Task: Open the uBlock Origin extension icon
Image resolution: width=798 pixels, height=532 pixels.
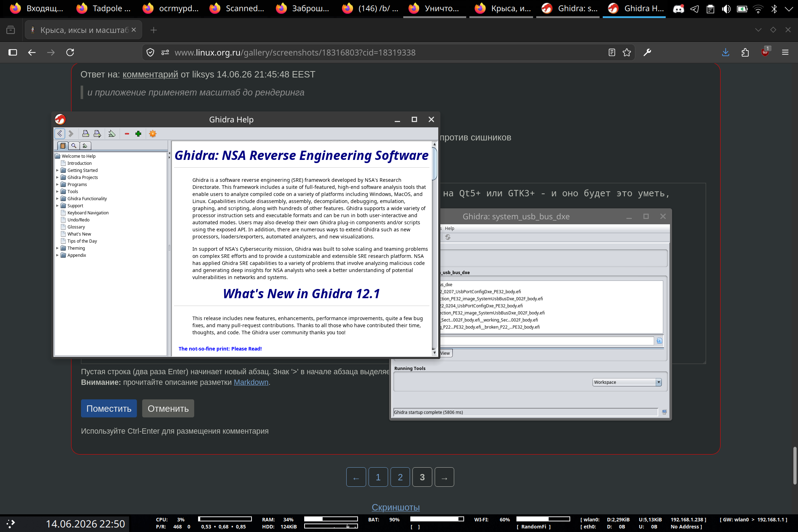Action: click(765, 52)
